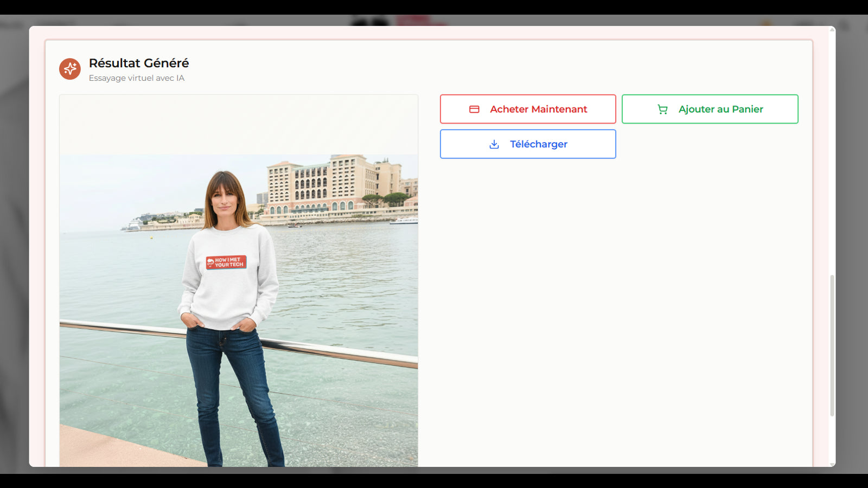Download the result using "Télécharger"

[x=527, y=144]
